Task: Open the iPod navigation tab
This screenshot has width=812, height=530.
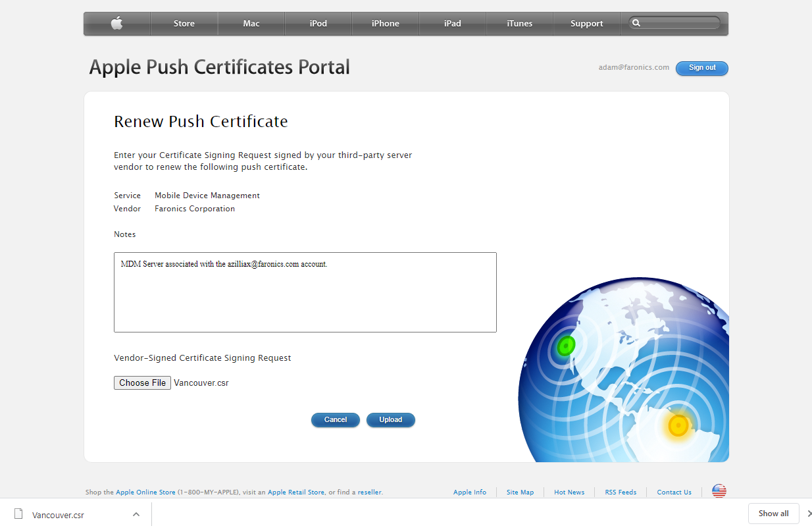Action: [x=318, y=24]
